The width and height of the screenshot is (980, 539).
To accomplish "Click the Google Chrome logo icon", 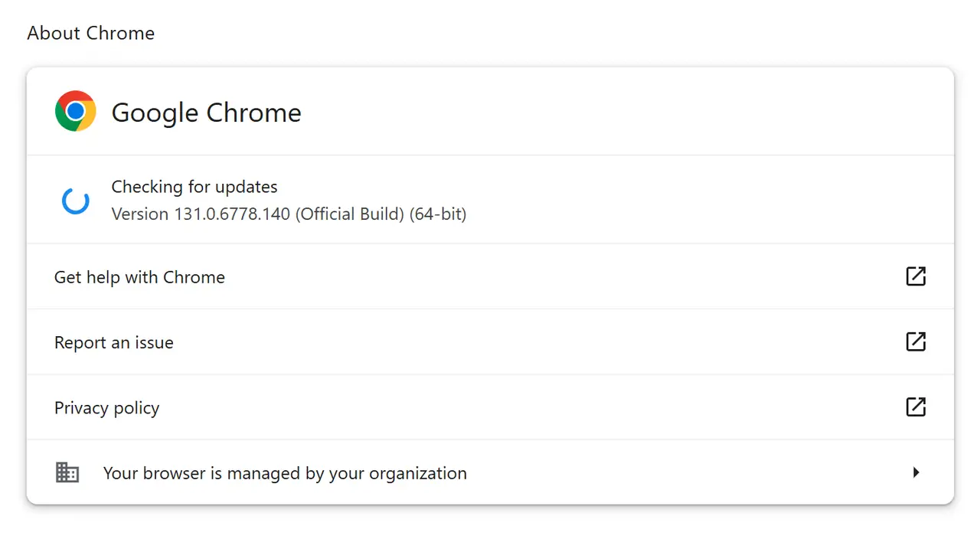I will (x=75, y=112).
